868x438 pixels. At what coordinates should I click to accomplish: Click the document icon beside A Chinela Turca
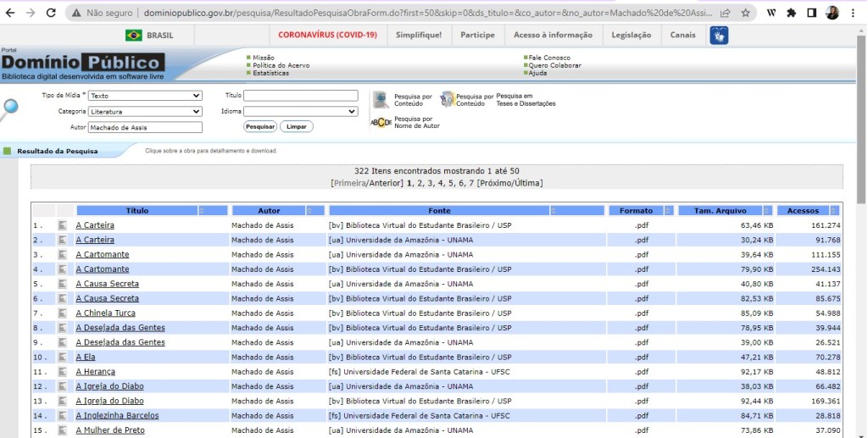(x=63, y=313)
